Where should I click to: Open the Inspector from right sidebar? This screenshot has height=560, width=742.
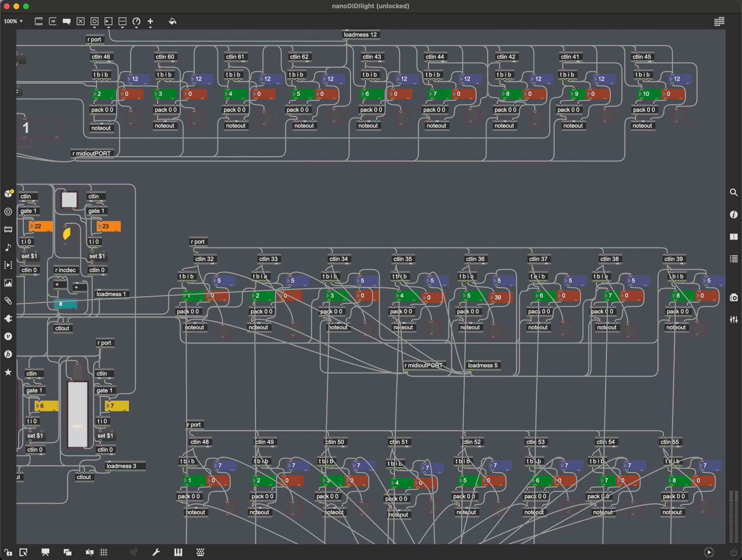click(734, 214)
